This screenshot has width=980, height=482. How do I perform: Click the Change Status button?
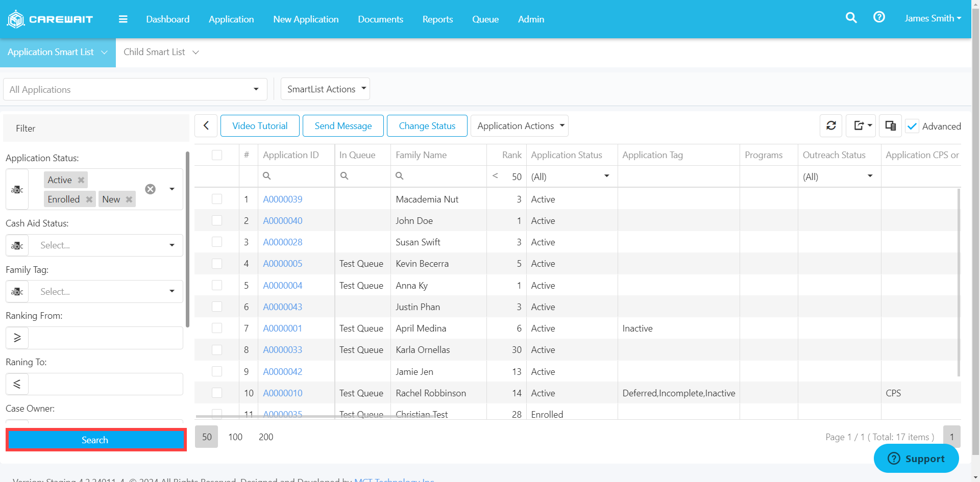coord(427,125)
